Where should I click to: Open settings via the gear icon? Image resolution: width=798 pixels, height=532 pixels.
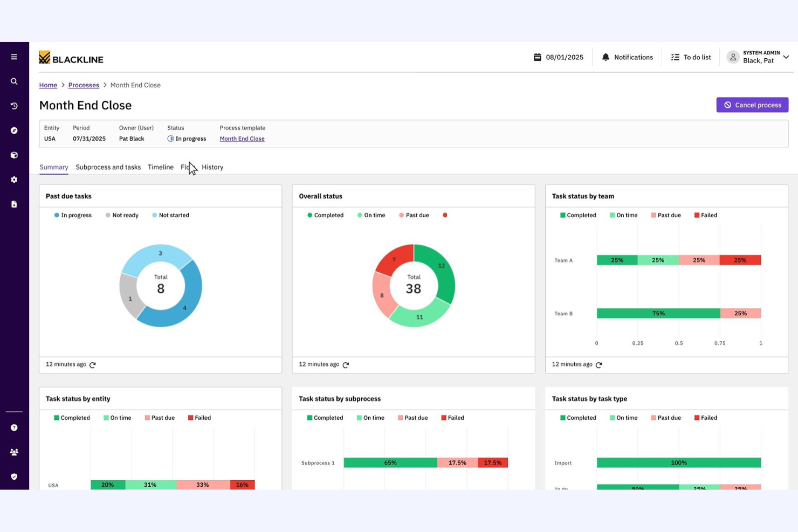(14, 179)
